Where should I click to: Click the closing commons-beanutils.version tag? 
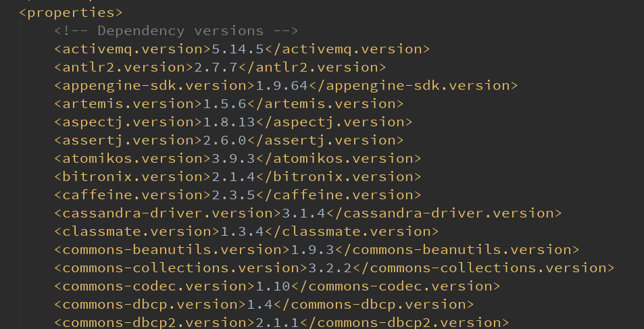(457, 249)
